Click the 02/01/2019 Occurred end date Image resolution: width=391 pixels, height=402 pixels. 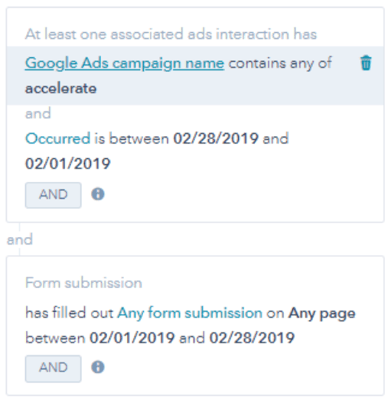(x=68, y=164)
